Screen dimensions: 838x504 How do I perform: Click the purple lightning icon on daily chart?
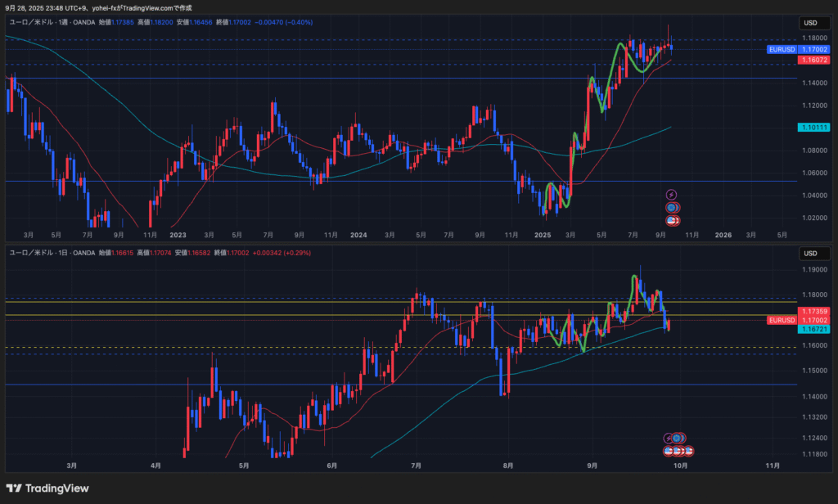pos(669,439)
